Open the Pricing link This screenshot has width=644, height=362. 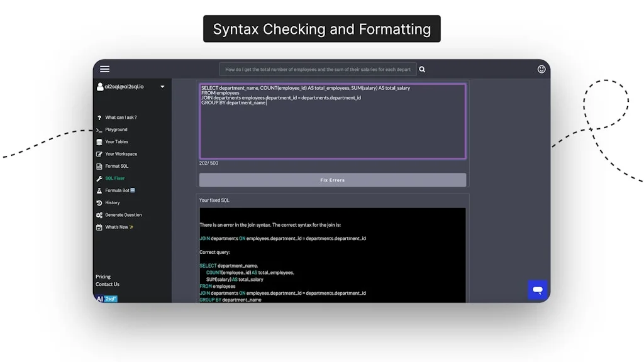(x=103, y=277)
